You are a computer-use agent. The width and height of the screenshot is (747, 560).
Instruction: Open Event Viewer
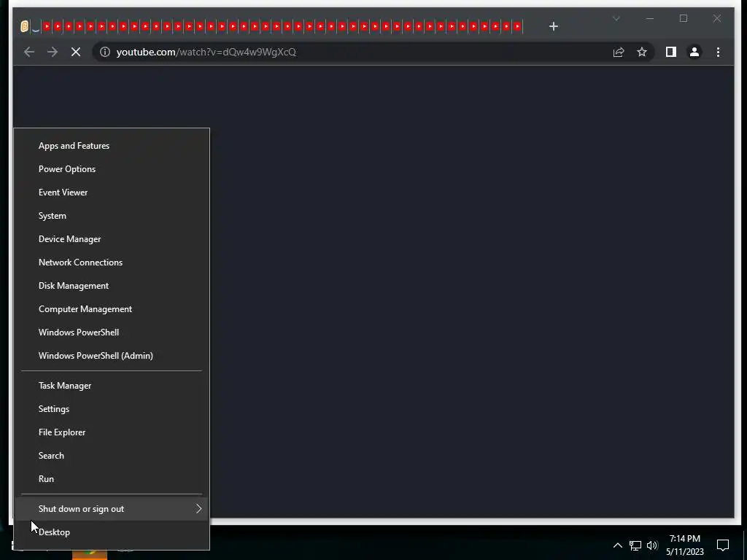[x=112, y=192]
